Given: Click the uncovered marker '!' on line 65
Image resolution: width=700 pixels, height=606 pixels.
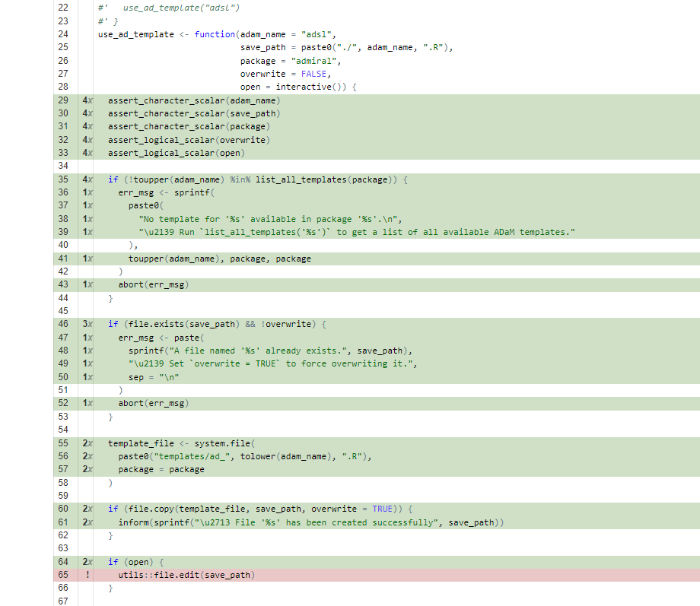Looking at the screenshot, I should pos(87,575).
